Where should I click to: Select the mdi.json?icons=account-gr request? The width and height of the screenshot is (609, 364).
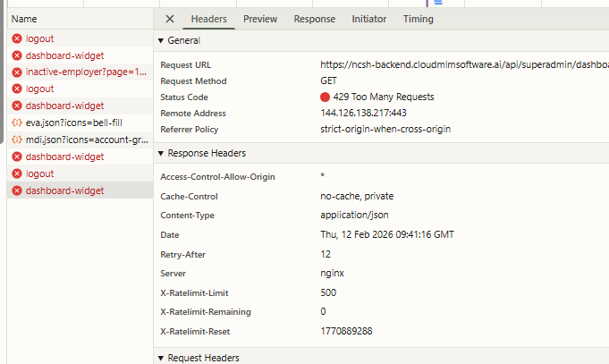(x=86, y=140)
